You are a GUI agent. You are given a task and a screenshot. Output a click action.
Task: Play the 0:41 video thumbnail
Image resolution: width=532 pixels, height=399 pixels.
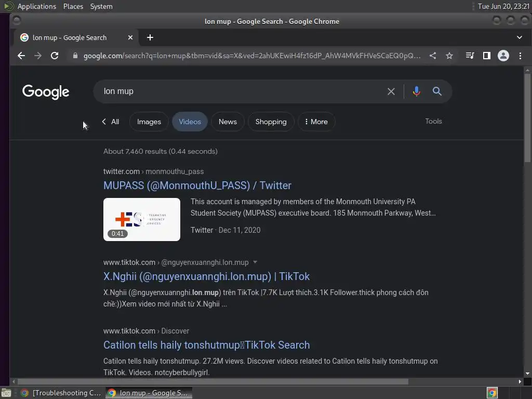tap(141, 220)
